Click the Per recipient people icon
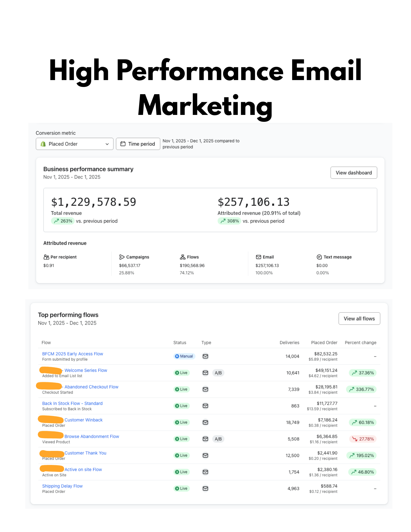411x532 pixels. [46, 257]
